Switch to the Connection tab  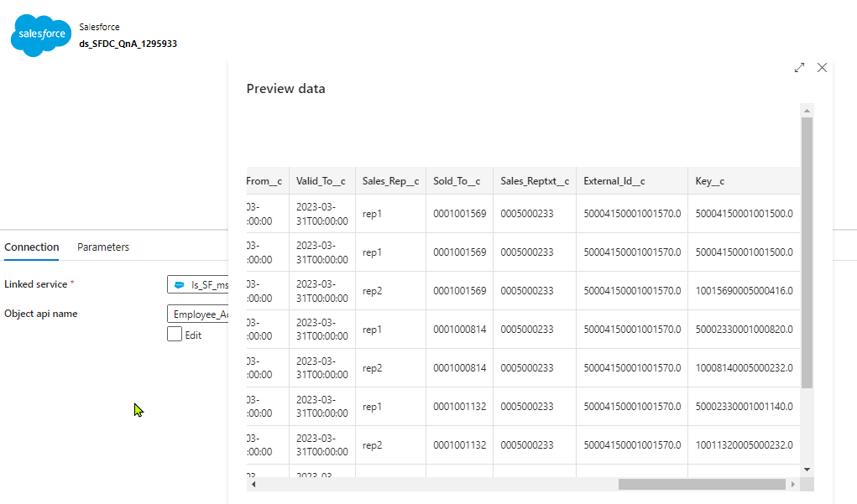(32, 247)
